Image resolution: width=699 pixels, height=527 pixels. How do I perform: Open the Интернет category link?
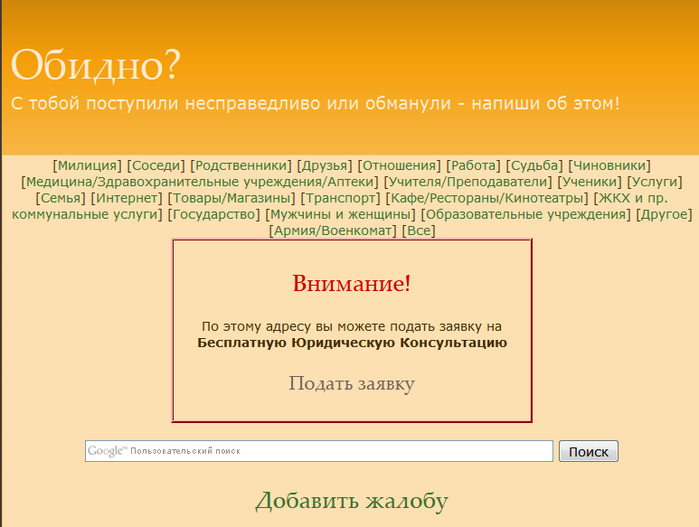tap(127, 198)
